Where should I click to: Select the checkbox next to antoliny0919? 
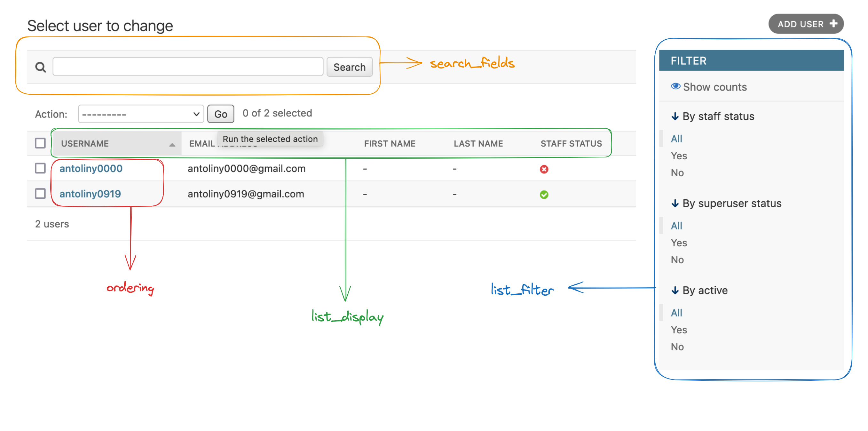pyautogui.click(x=42, y=194)
